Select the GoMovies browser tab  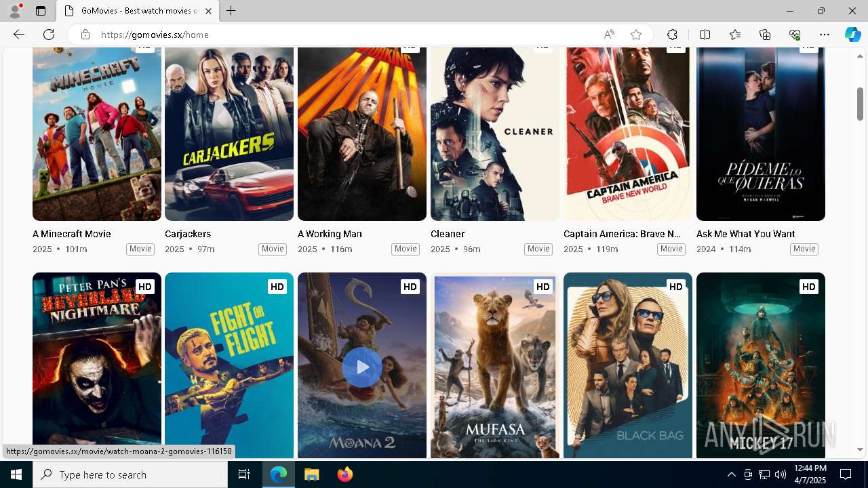pos(138,11)
